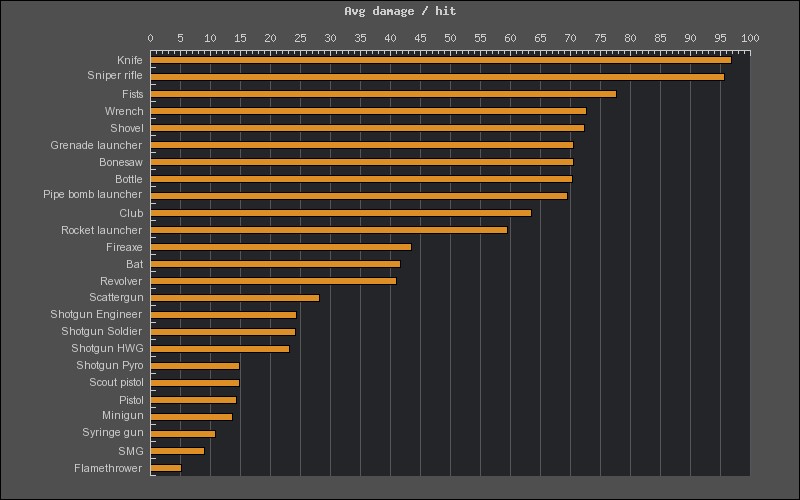Click the 50 tick on the top axis
Image resolution: width=800 pixels, height=500 pixels.
click(450, 38)
